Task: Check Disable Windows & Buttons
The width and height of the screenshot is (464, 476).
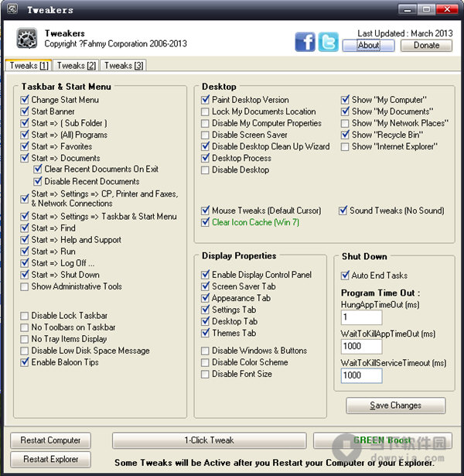Action: coord(205,351)
